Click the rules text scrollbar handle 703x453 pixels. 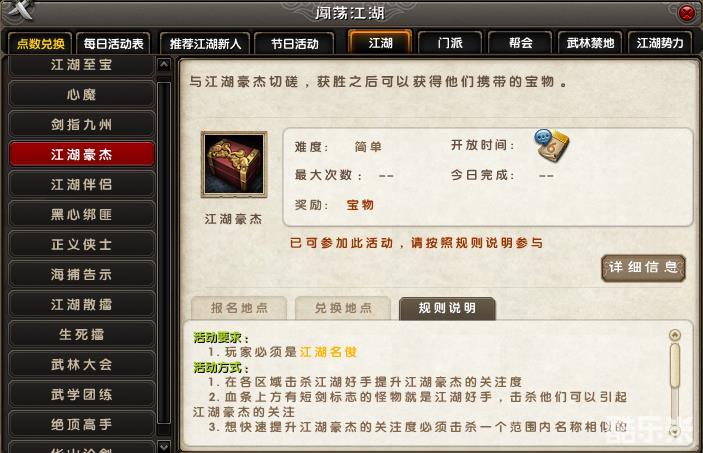(675, 365)
